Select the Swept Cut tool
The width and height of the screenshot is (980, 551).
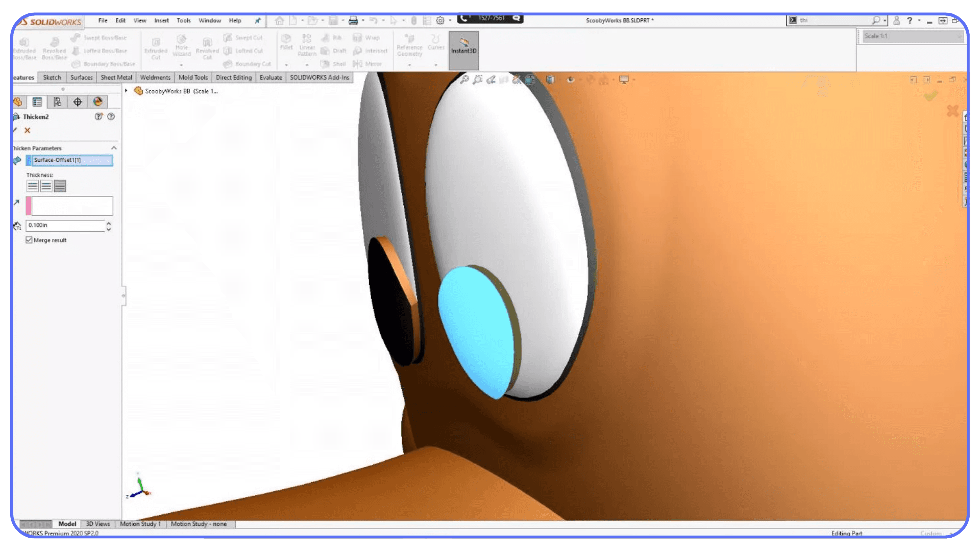click(243, 37)
